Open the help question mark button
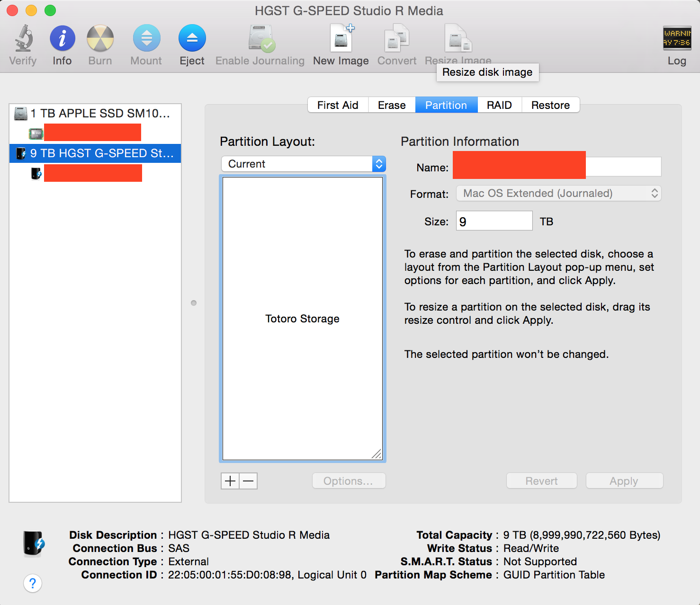 pos(33,583)
